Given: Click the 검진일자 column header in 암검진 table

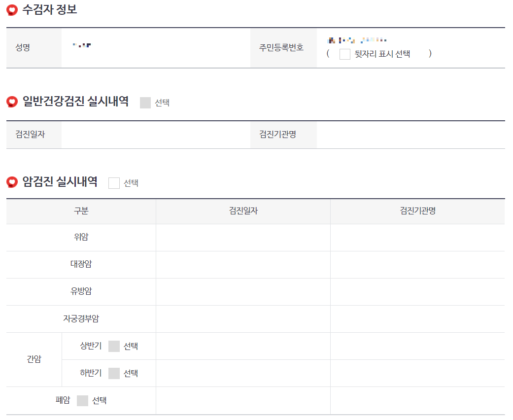Looking at the screenshot, I should click(242, 211).
